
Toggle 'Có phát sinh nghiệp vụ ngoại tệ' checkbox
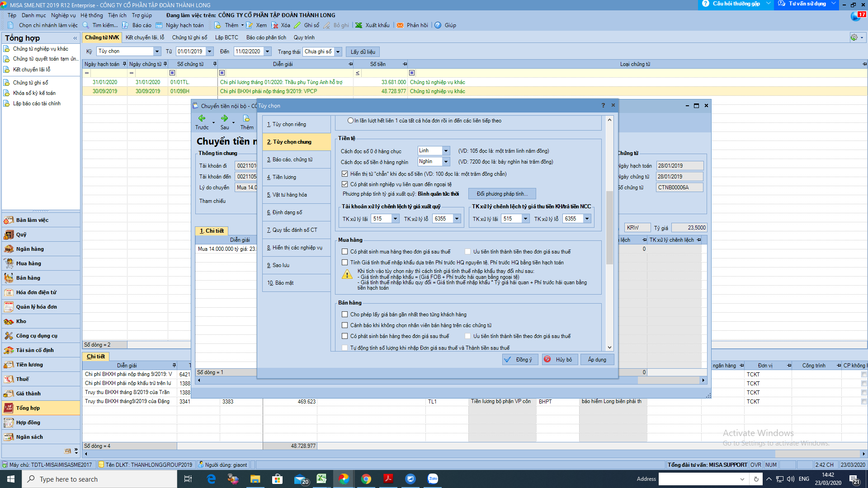coord(345,184)
